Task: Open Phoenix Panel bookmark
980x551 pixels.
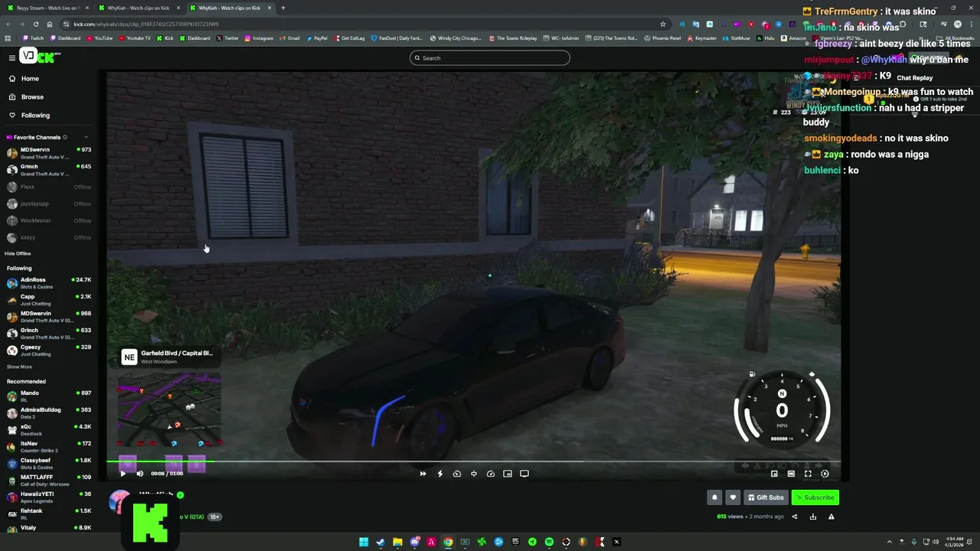Action: (x=662, y=38)
